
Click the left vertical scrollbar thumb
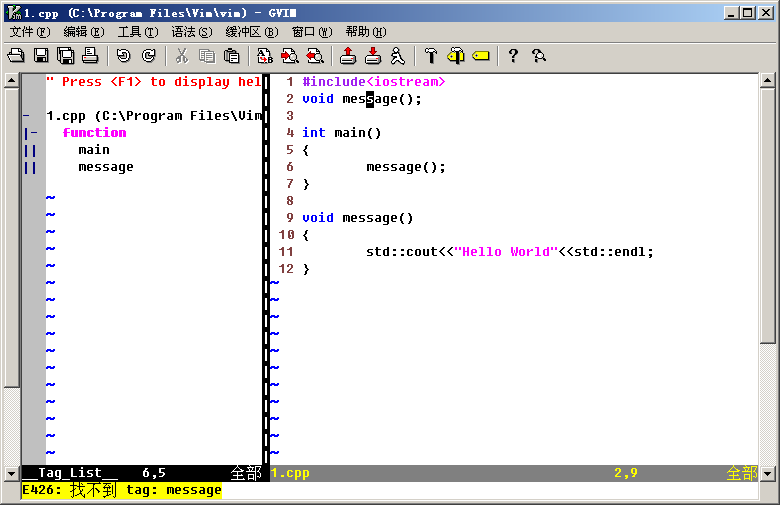pos(11,237)
